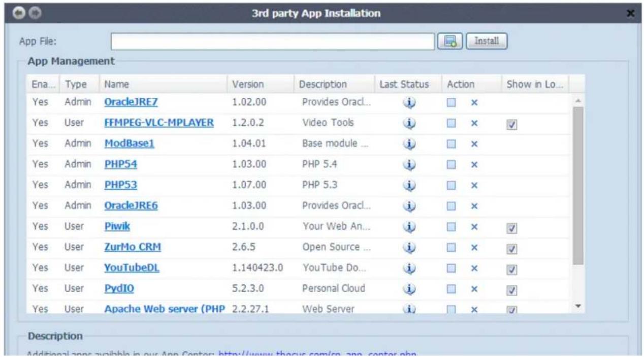644x357 pixels.
Task: Click the app list scrollbar thumb
Action: click(578, 185)
